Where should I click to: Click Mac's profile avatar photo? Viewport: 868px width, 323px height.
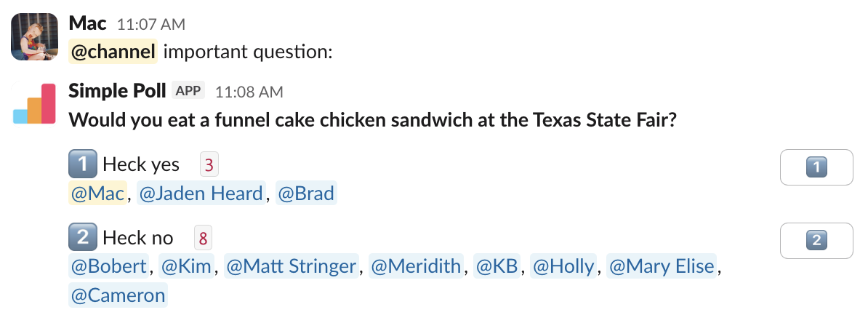(x=35, y=36)
